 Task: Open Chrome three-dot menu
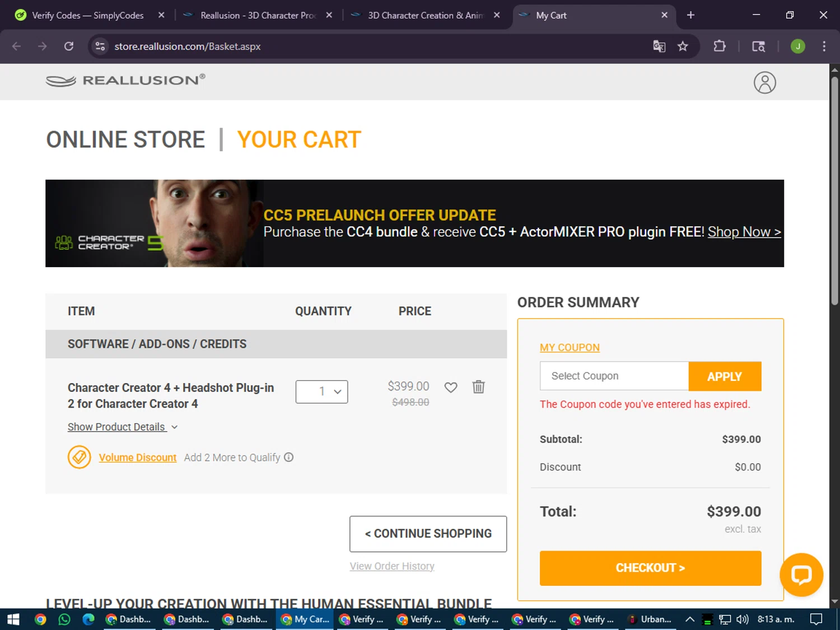[824, 46]
